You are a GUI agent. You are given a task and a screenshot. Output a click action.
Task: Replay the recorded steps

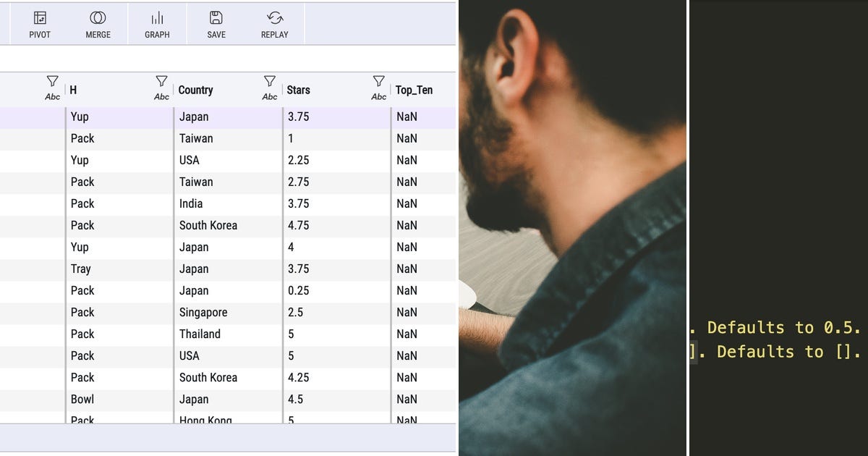coord(274,24)
